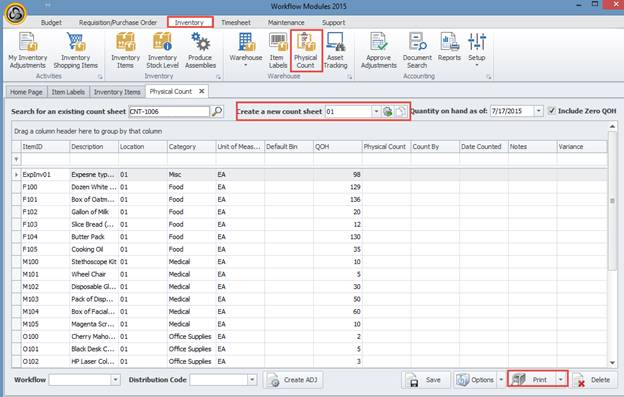This screenshot has width=624, height=397.
Task: Expand the Workflow dropdown
Action: (115, 380)
